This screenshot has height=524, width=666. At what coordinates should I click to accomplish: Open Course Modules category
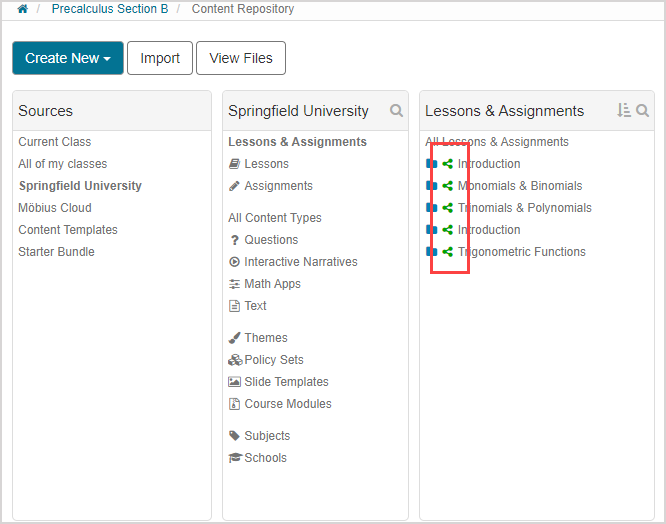pyautogui.click(x=287, y=404)
